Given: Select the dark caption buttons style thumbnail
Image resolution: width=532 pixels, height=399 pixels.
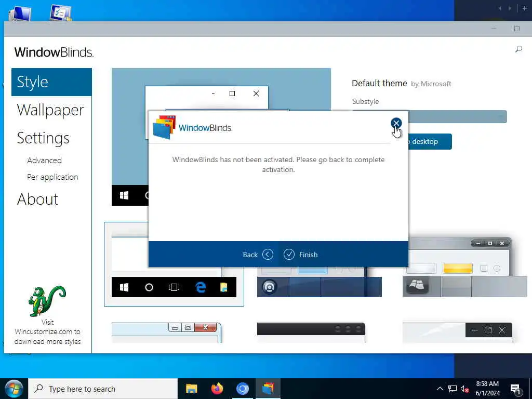Looking at the screenshot, I should (x=457, y=332).
